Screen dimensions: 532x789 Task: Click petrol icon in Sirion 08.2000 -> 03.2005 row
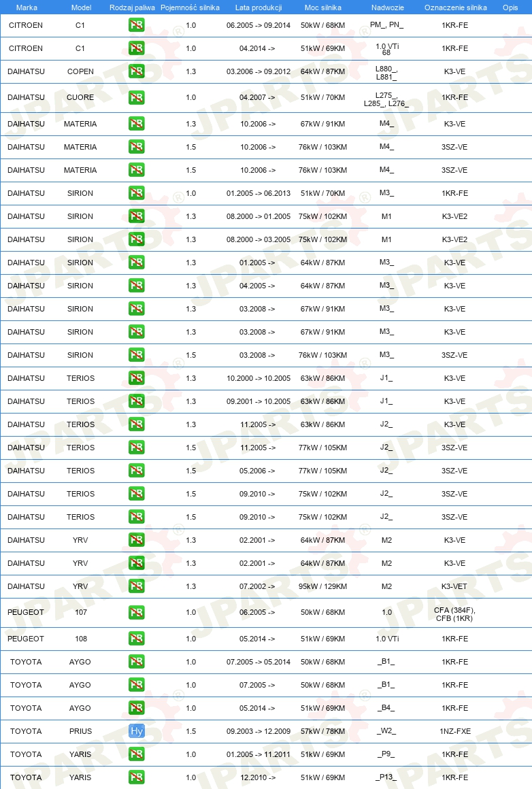(136, 239)
